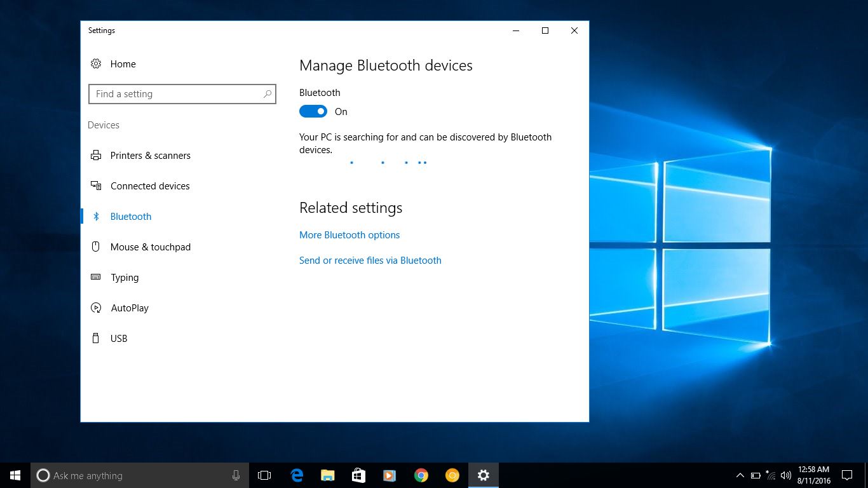
Task: Click the Find a setting search box
Action: pos(178,94)
